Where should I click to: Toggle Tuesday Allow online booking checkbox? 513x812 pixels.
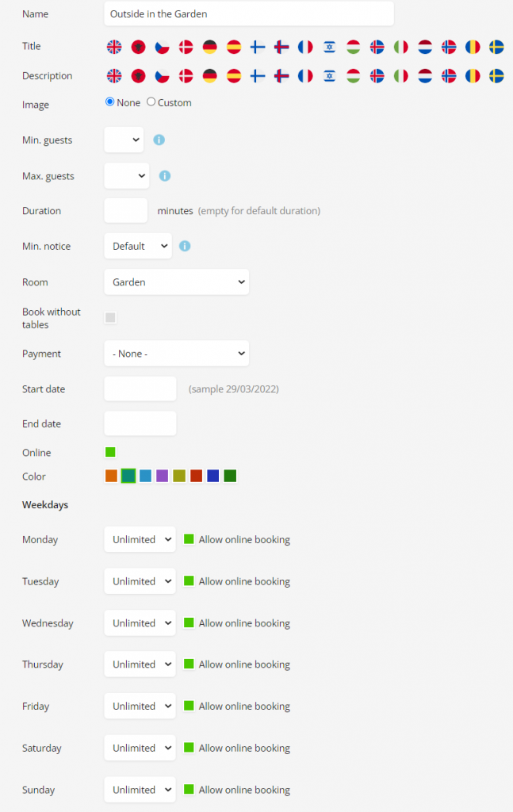tap(189, 581)
